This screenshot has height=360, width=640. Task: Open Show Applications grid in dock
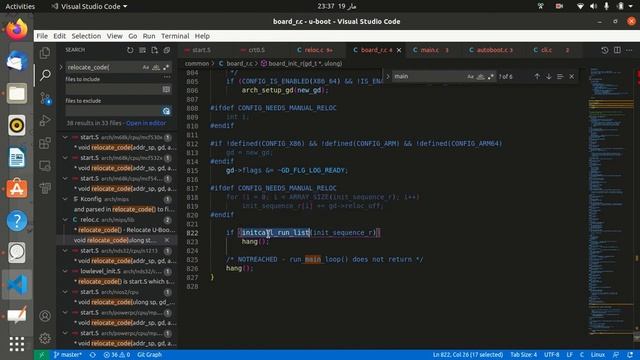(x=17, y=344)
